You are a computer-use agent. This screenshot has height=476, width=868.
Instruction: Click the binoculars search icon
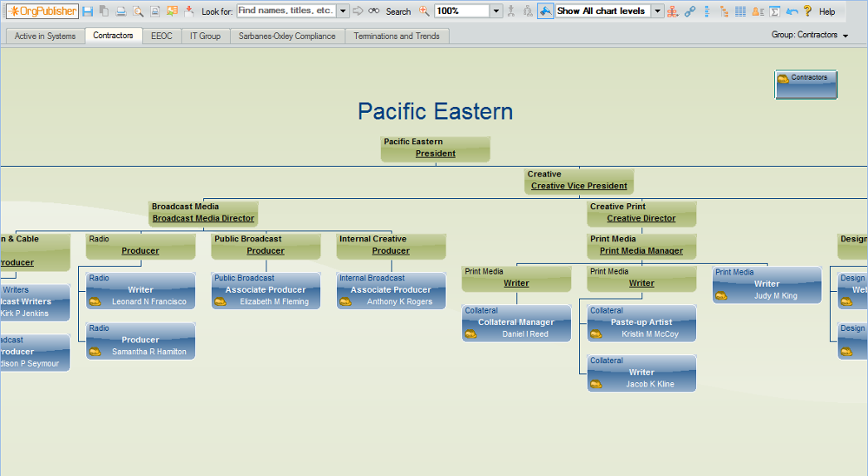pos(374,10)
